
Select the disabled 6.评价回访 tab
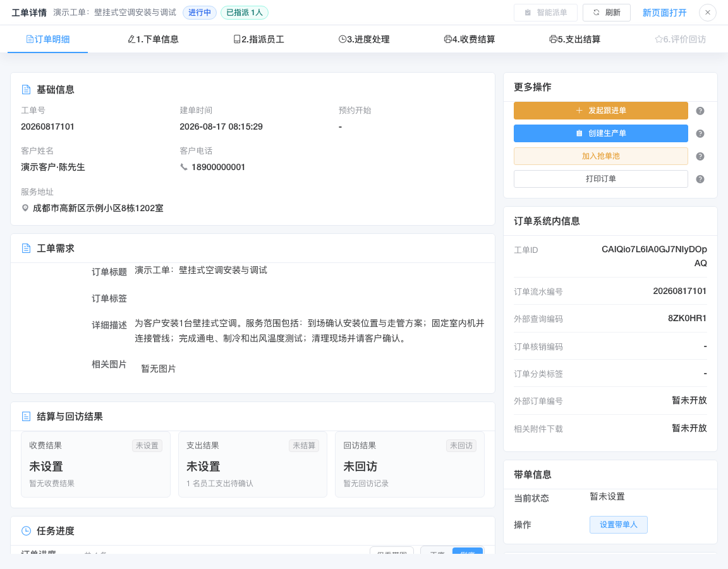[680, 39]
